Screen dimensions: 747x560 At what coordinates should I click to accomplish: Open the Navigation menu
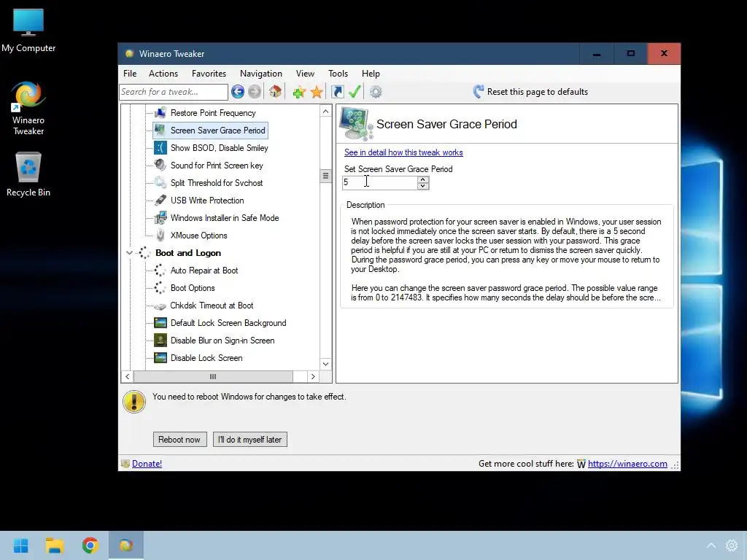pos(261,74)
